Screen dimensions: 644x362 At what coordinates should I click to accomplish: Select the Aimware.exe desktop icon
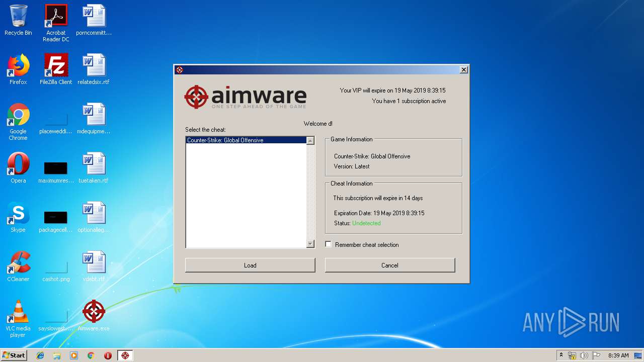point(94,316)
